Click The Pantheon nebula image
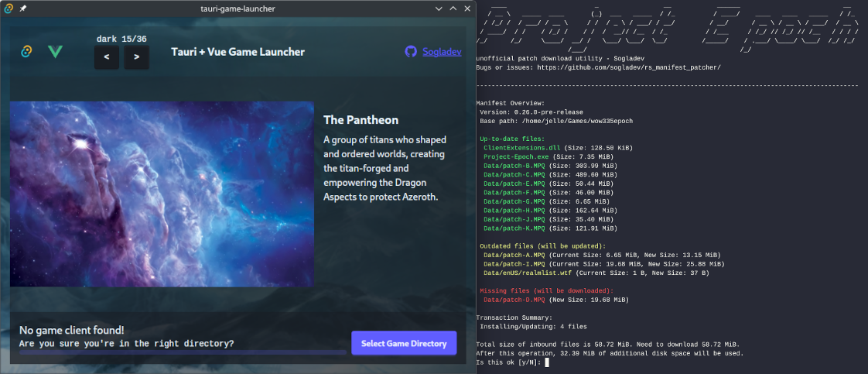Viewport: 868px width, 374px height. (x=162, y=194)
